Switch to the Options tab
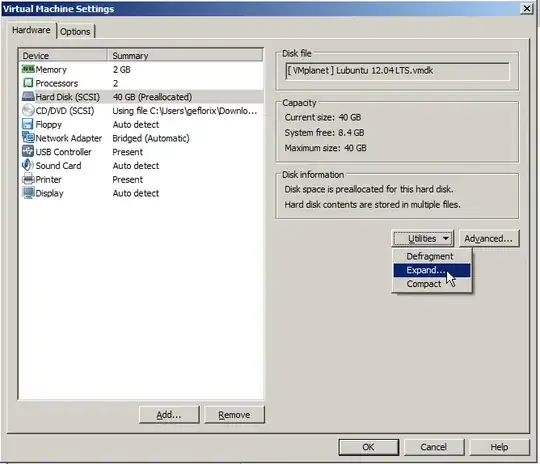 coord(75,32)
